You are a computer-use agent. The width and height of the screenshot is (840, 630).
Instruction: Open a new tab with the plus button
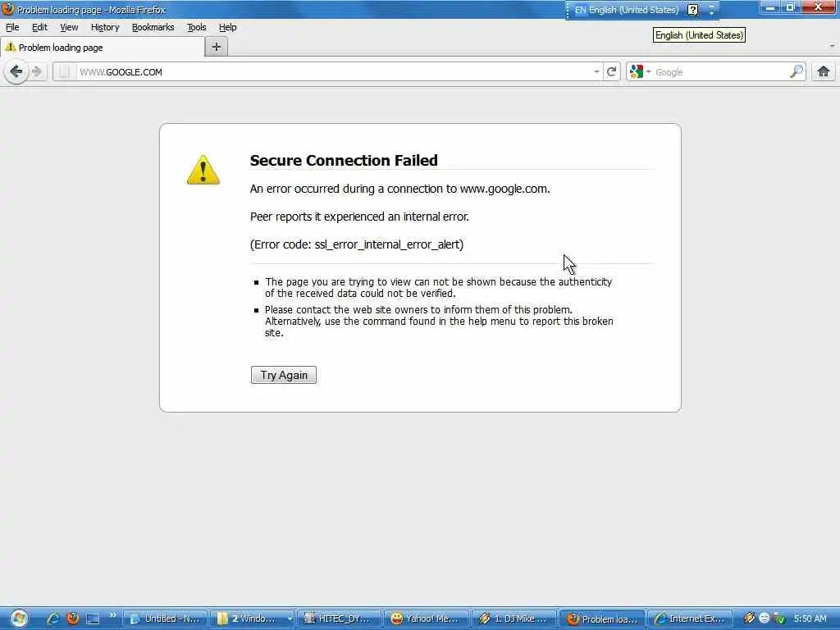(217, 47)
